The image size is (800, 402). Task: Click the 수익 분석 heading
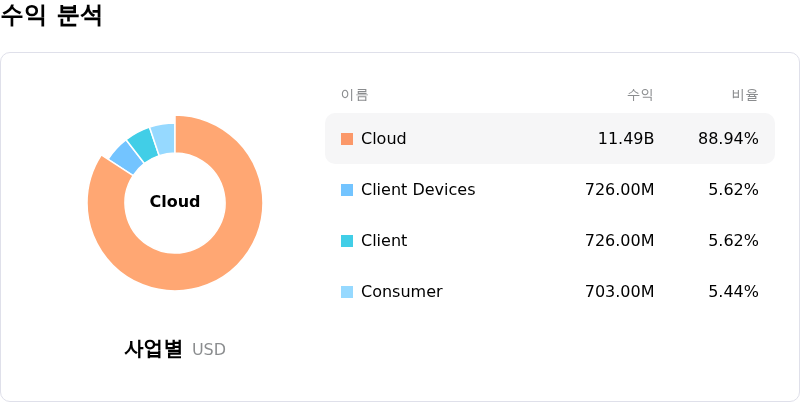point(51,15)
